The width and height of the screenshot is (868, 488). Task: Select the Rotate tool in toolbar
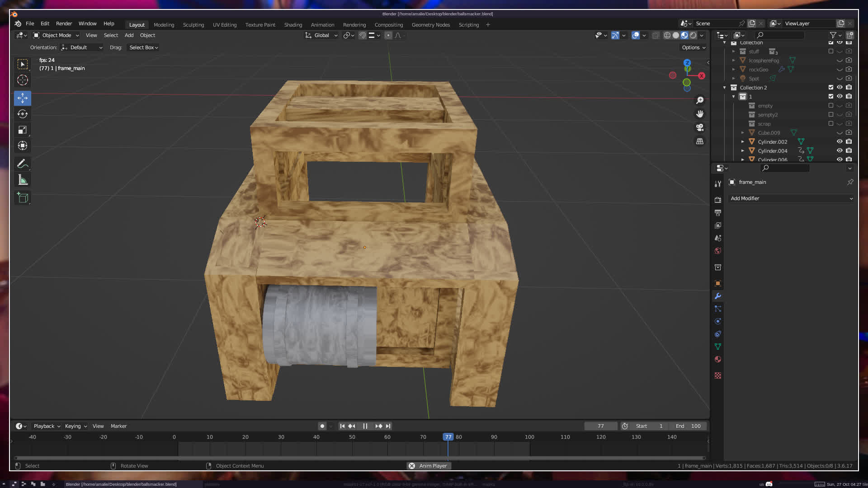pyautogui.click(x=23, y=114)
